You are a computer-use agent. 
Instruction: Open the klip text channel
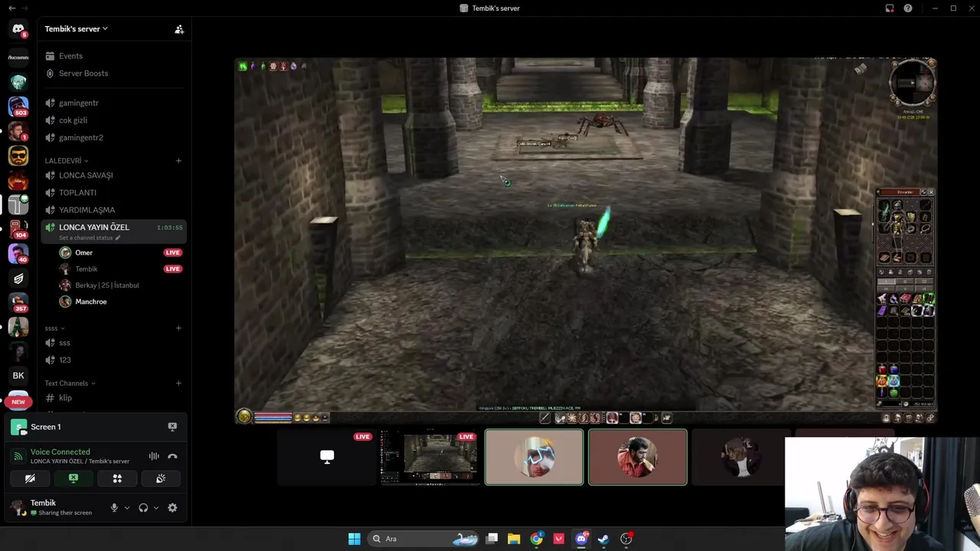[x=114, y=398]
